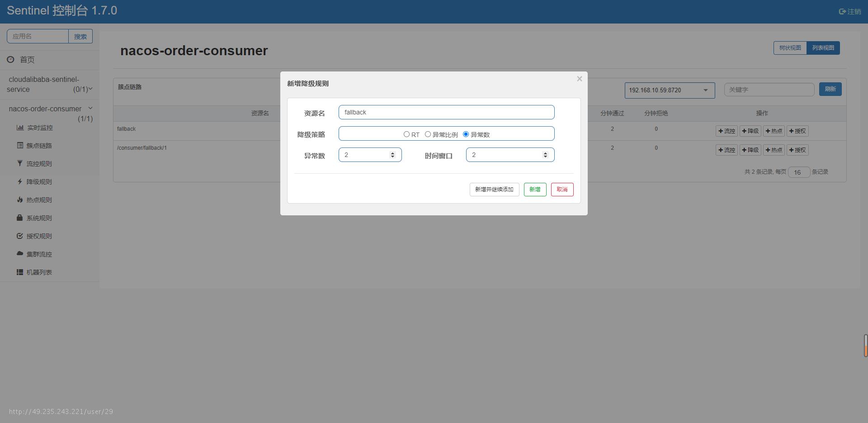Click 授权 button in fallback row
Viewport: 868px width, 423px height.
[797, 131]
